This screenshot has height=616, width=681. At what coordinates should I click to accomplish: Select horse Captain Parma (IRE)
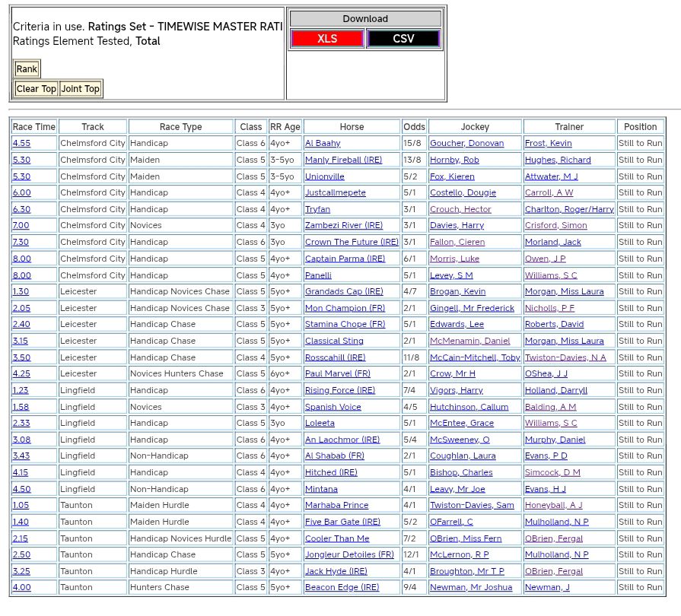[x=345, y=259]
